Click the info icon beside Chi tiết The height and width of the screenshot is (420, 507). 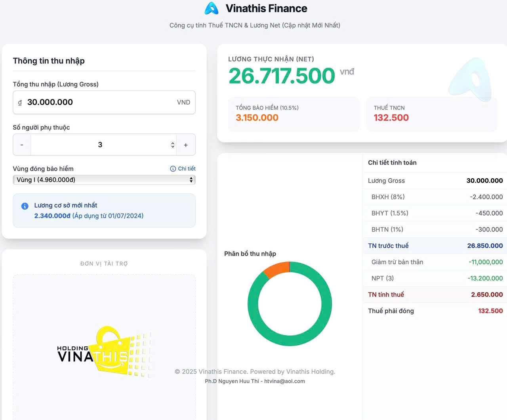point(173,169)
